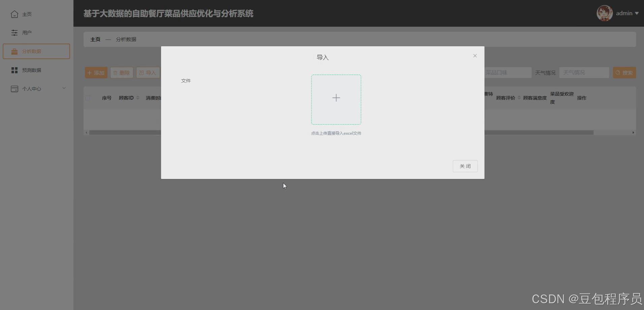Toggle sorting on the 顾客ID column
The height and width of the screenshot is (310, 644).
137,98
